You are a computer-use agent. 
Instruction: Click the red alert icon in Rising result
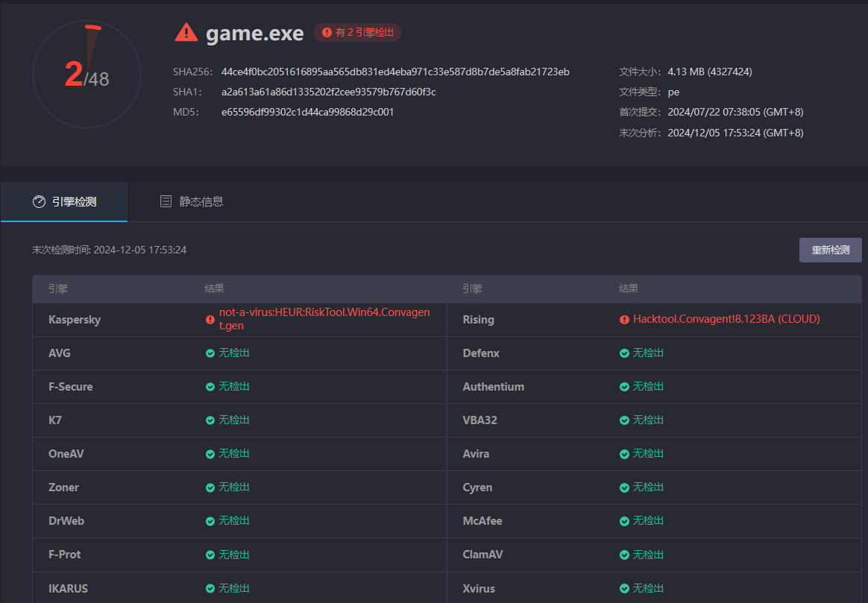click(x=624, y=320)
